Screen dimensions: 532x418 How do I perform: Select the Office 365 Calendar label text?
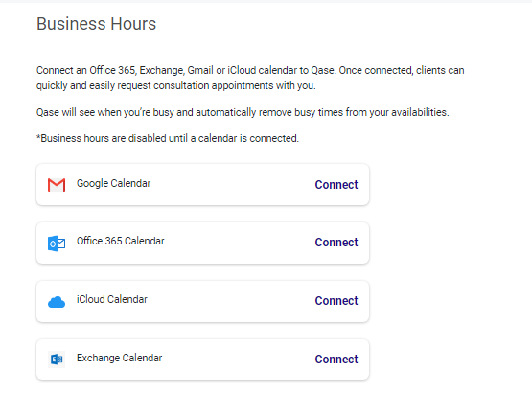click(x=121, y=241)
